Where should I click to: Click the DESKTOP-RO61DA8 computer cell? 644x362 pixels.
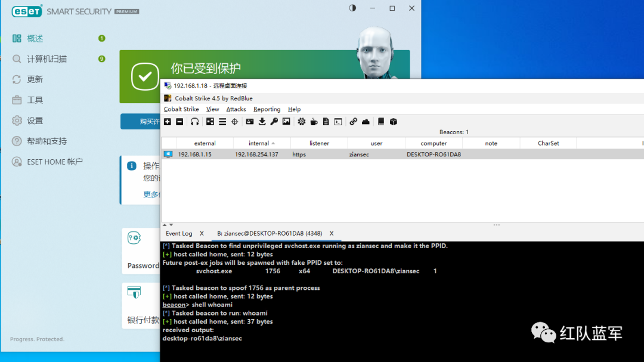[x=434, y=154]
